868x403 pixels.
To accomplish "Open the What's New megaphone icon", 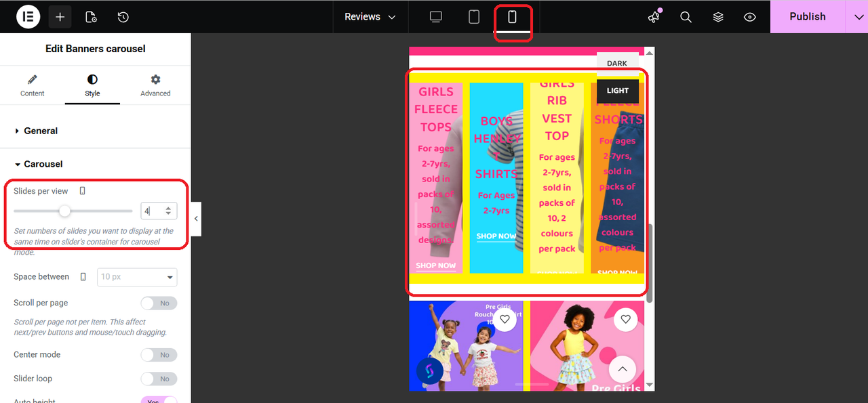I will click(654, 17).
